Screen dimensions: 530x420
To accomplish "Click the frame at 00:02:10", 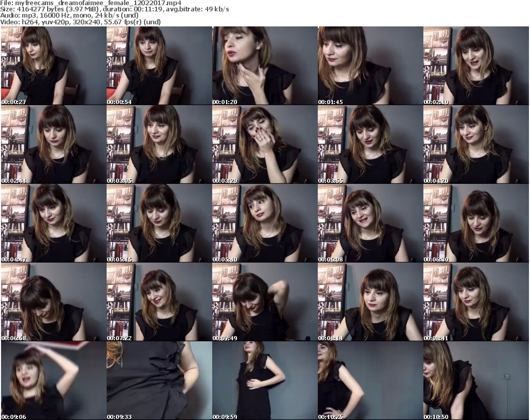I will pos(476,66).
